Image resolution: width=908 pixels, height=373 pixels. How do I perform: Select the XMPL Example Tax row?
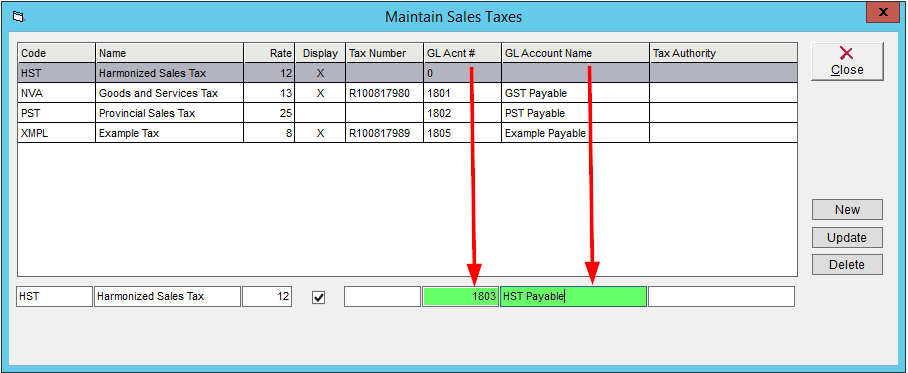click(407, 133)
